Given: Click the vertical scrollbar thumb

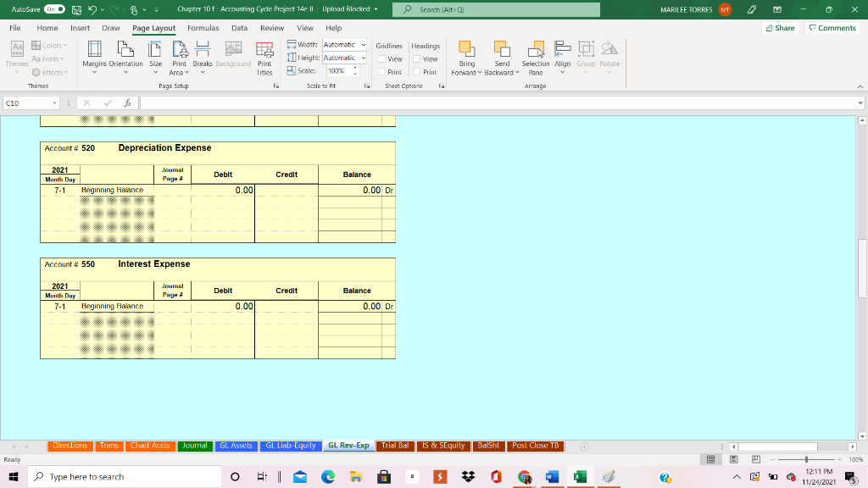Looking at the screenshot, I should pos(862,269).
